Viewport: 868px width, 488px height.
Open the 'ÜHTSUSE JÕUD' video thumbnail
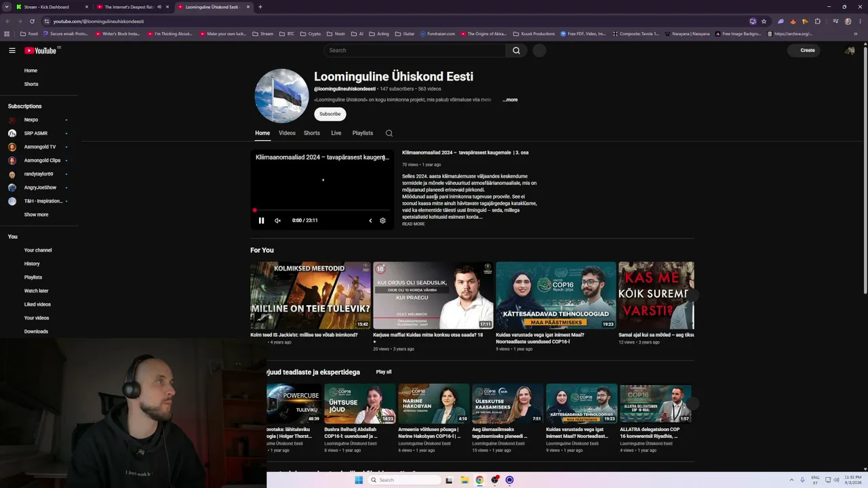pos(360,404)
